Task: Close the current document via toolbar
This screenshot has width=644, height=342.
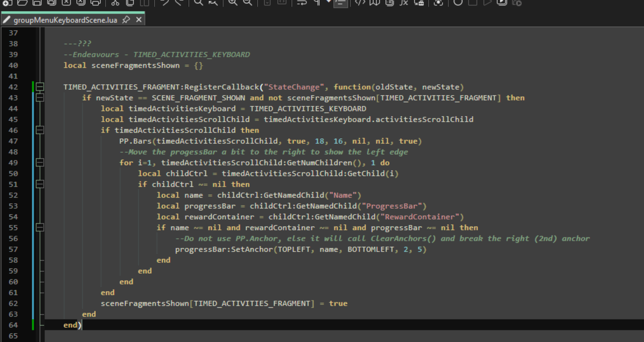Action: pos(66,2)
